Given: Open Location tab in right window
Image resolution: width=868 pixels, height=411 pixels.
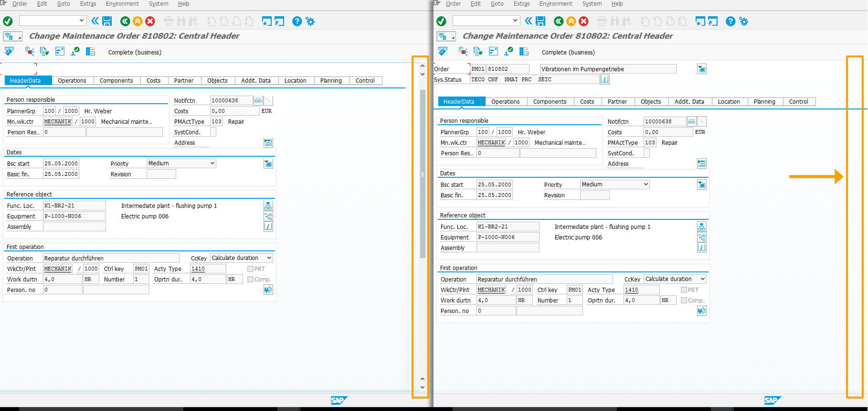Looking at the screenshot, I should coord(729,102).
